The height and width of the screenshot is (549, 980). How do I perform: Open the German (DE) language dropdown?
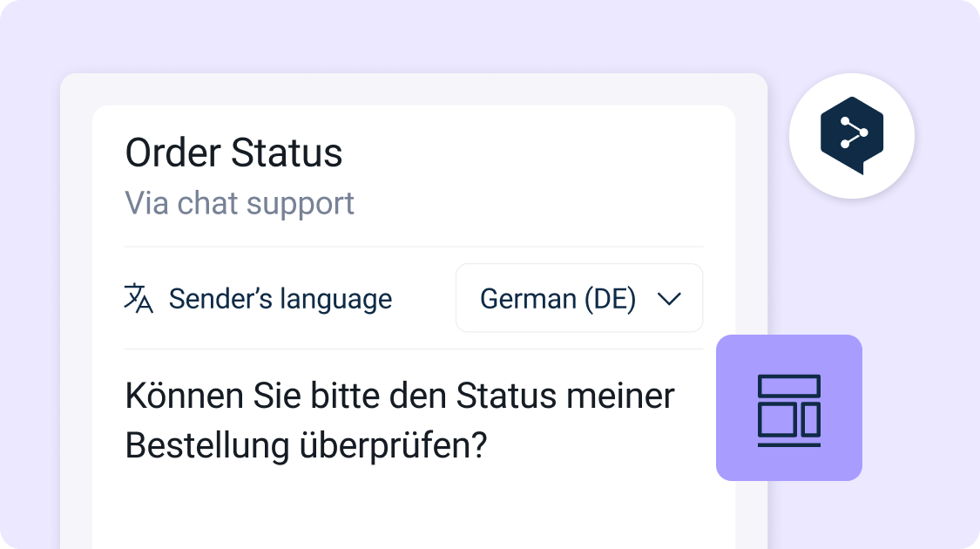pos(579,298)
